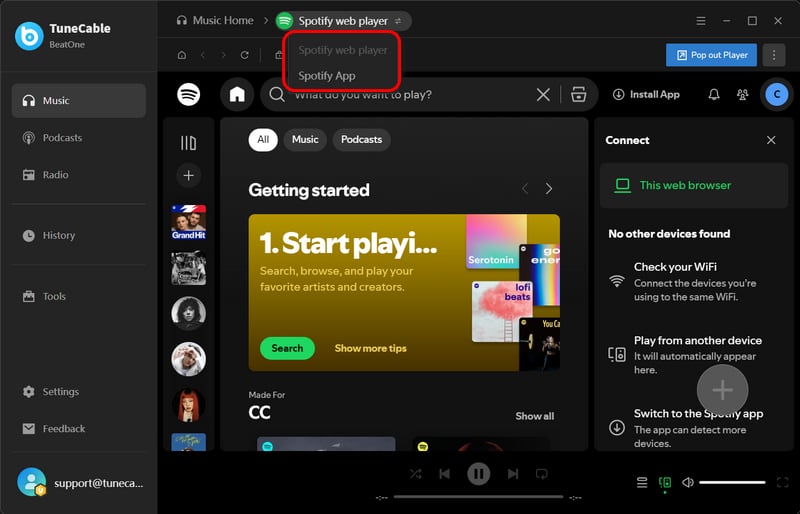Skip to previous track

[x=444, y=474]
